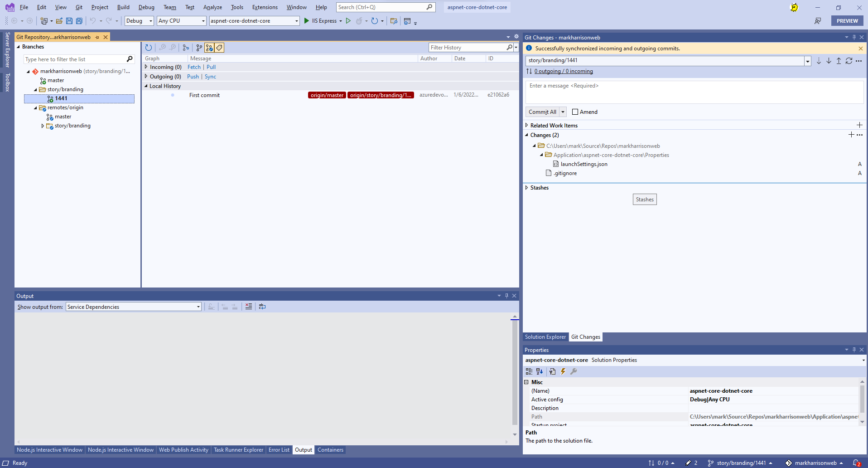Click the Pull link under Incoming
The image size is (868, 468).
click(211, 67)
